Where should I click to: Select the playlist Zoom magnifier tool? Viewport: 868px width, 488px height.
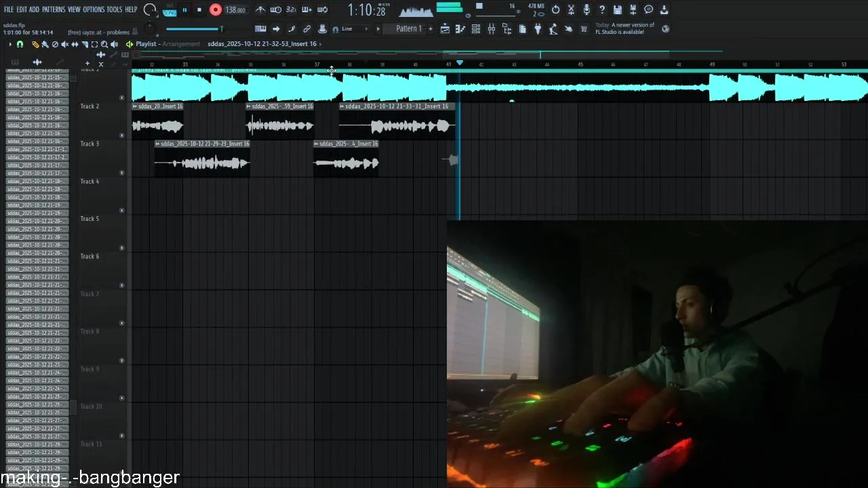(104, 44)
